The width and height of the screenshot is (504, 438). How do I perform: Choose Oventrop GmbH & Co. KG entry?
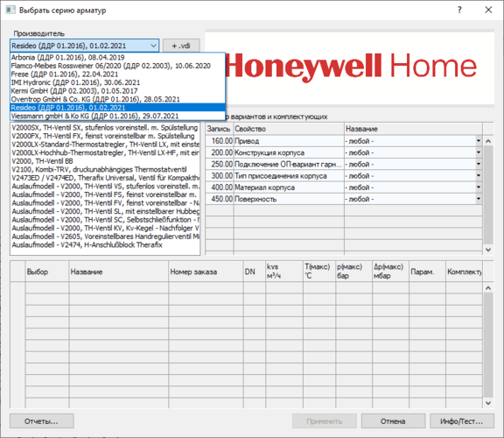pos(117,99)
